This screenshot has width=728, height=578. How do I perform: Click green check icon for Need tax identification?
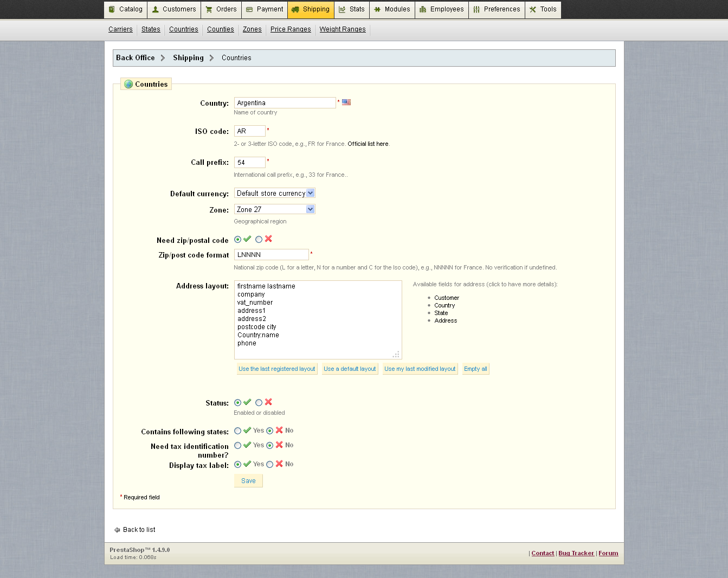(x=247, y=445)
